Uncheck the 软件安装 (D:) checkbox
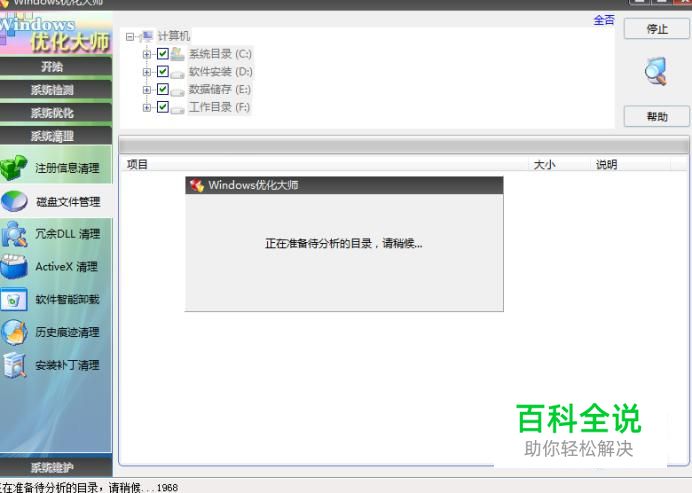 click(x=163, y=72)
